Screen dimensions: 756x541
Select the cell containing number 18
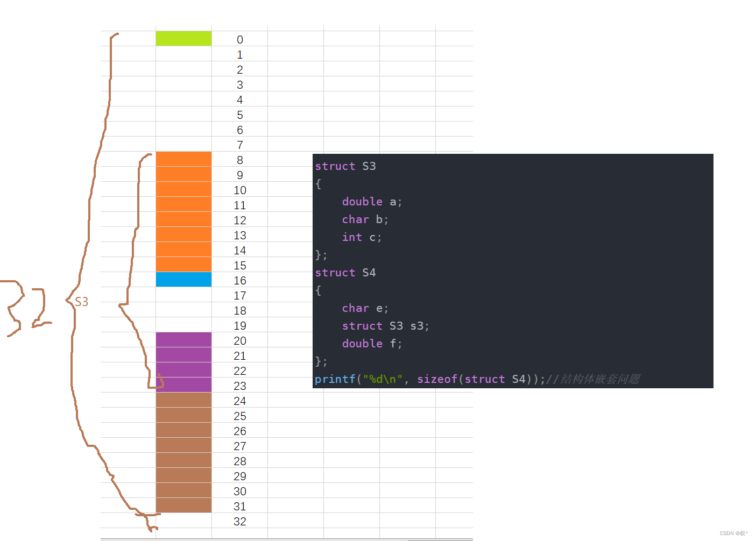click(239, 310)
